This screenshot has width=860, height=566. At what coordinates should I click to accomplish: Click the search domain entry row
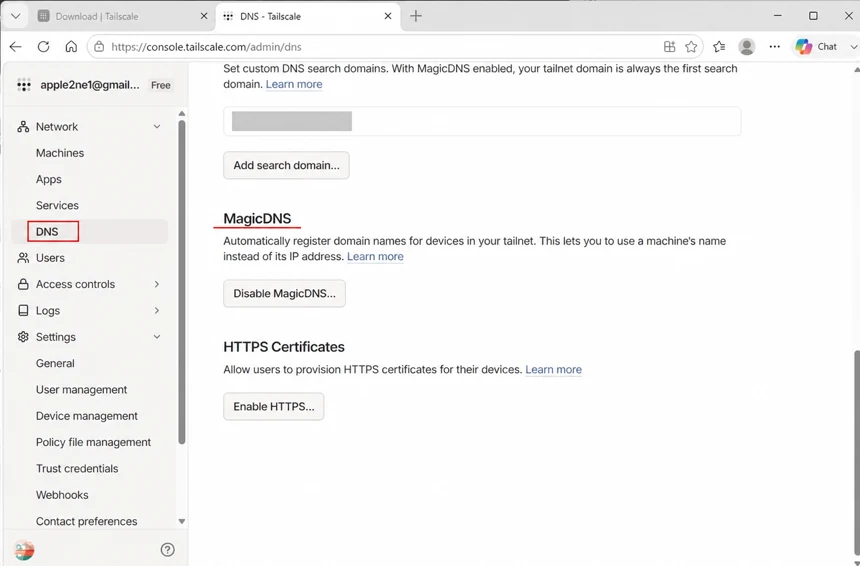(x=482, y=121)
